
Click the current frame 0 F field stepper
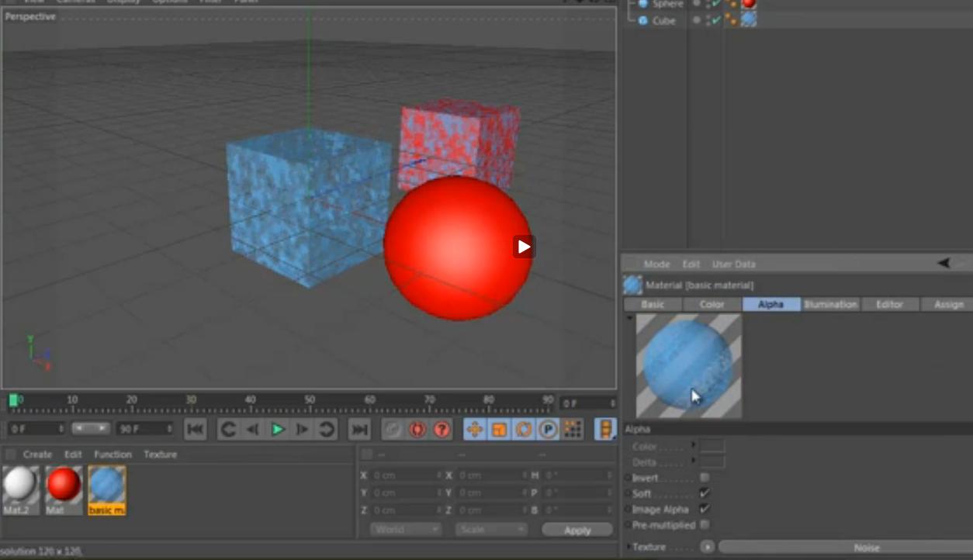pyautogui.click(x=613, y=403)
